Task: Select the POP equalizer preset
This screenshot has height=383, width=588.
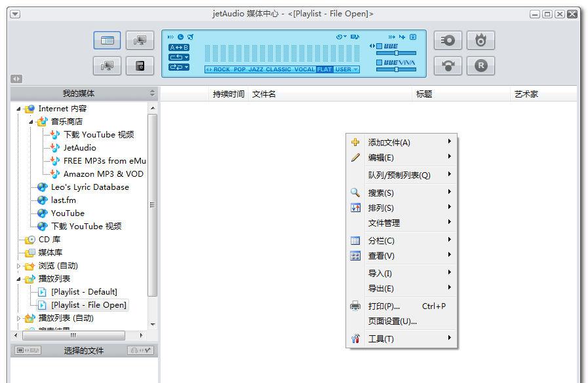Action: click(x=239, y=69)
